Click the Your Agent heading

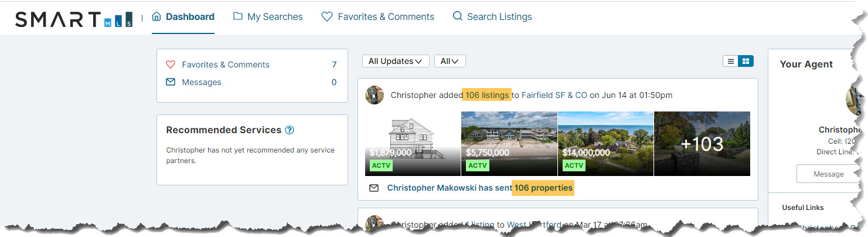[x=806, y=65]
